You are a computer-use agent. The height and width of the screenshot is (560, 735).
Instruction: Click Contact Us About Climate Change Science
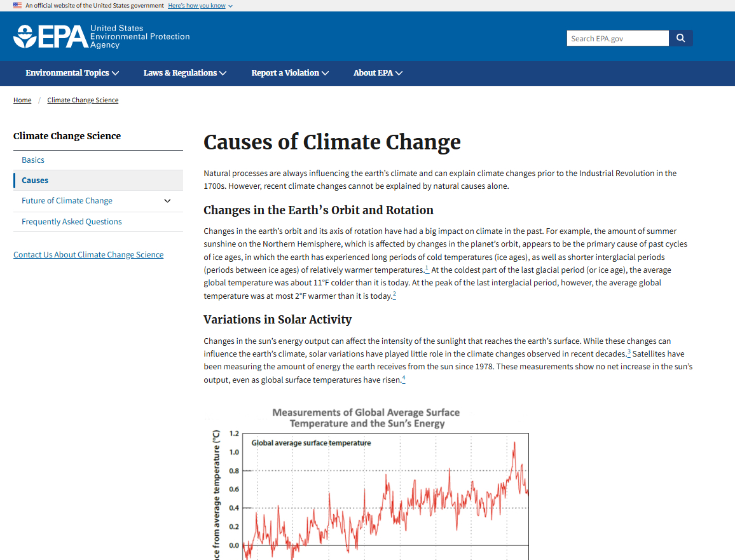click(88, 255)
